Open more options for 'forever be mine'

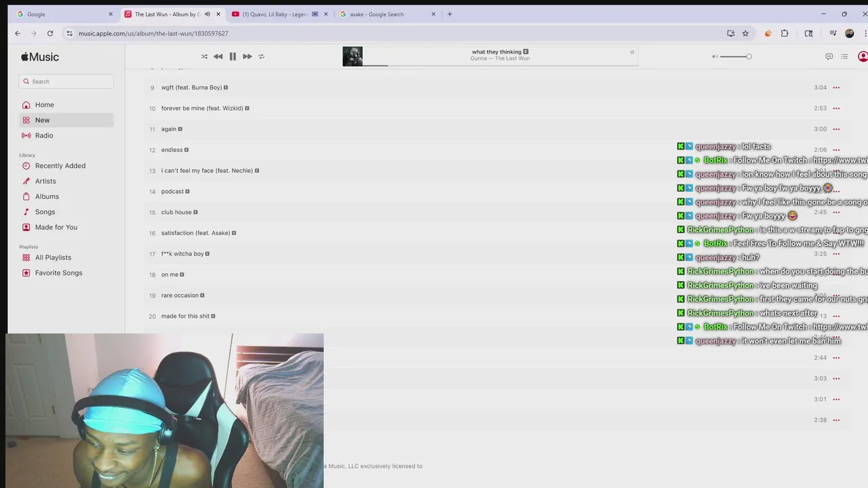836,108
